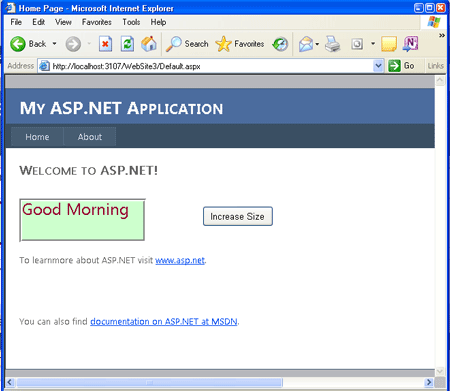Refresh the page with green arrows icon
This screenshot has width=450, height=391.
[x=127, y=44]
